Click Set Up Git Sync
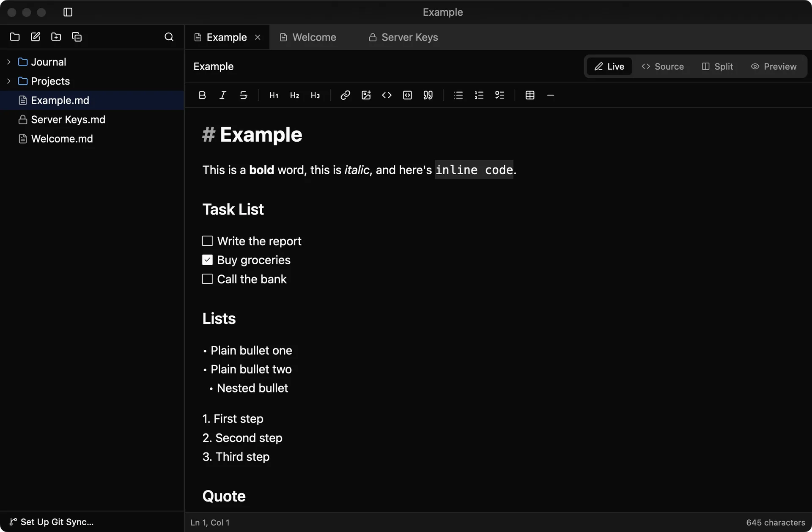The image size is (812, 532). click(x=51, y=522)
